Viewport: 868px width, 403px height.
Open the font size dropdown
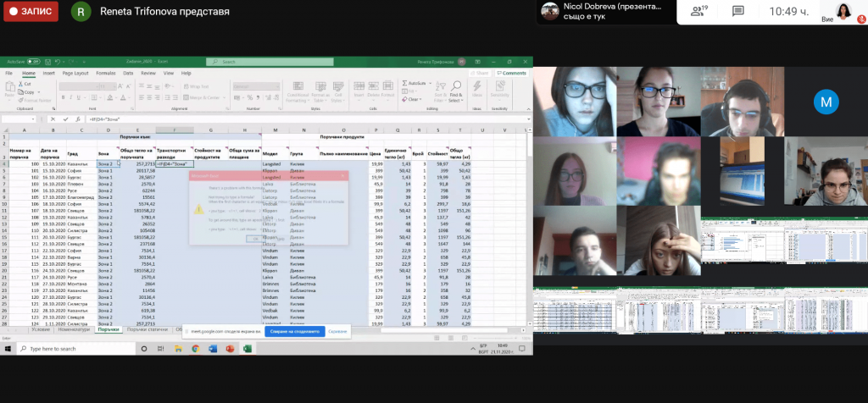pos(114,87)
